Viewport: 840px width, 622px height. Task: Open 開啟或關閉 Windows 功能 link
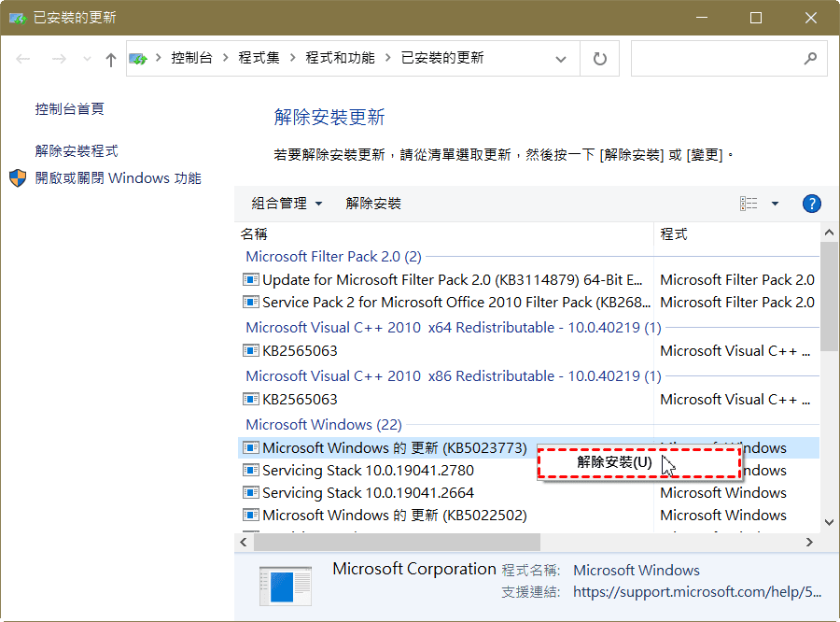click(119, 178)
